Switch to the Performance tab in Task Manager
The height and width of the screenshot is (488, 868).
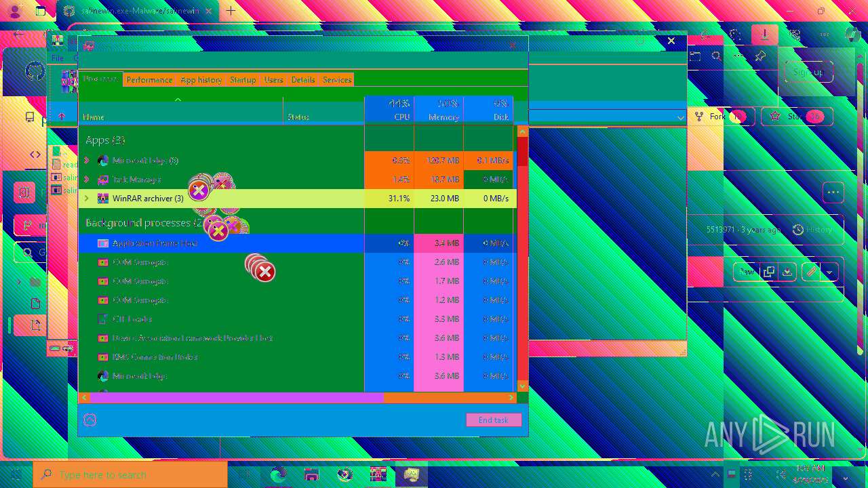coord(149,79)
